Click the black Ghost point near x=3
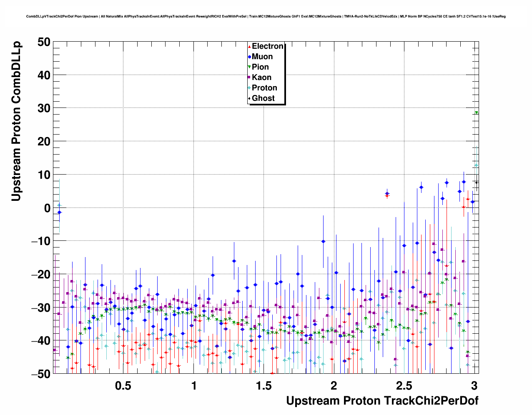This screenshot has width=532, height=415. [x=476, y=182]
